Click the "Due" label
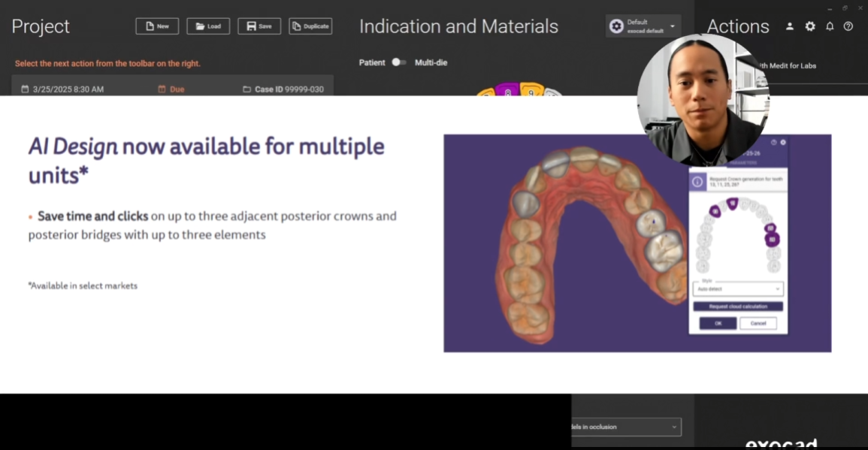Image resolution: width=868 pixels, height=450 pixels. point(177,89)
